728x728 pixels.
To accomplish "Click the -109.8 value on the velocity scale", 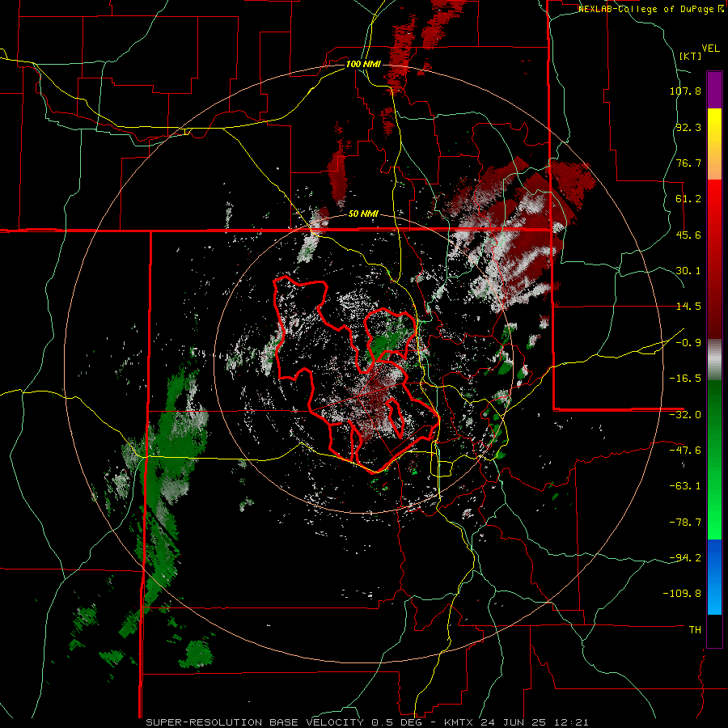I will pos(683,594).
